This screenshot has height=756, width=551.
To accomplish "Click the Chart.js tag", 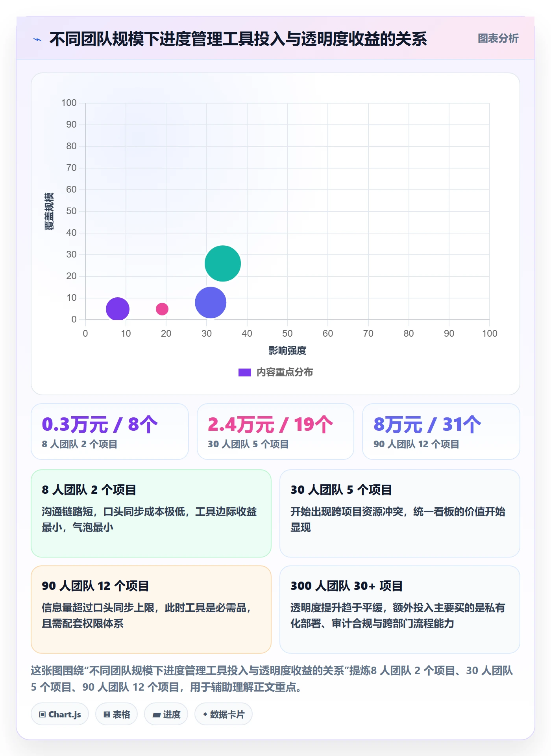I will click(x=60, y=714).
